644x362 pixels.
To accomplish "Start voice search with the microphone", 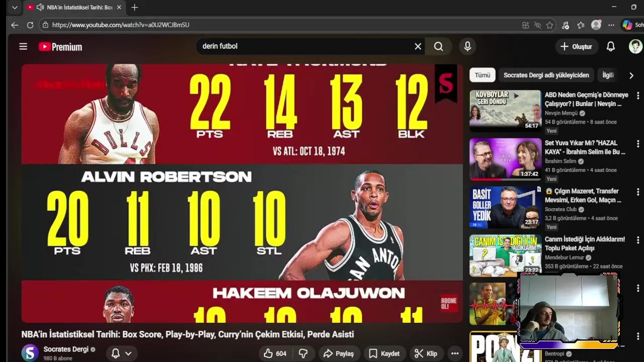I will tap(467, 46).
